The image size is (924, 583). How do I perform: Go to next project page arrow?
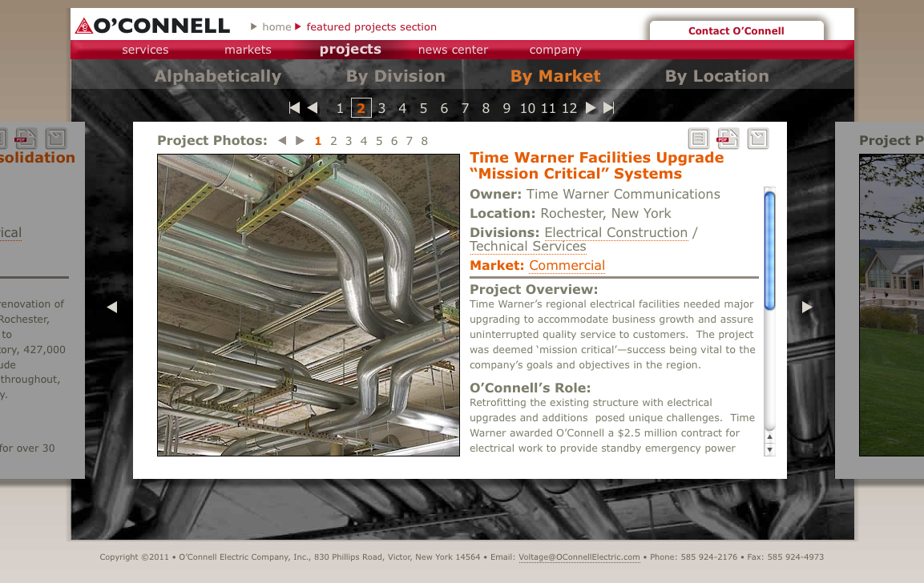click(591, 108)
